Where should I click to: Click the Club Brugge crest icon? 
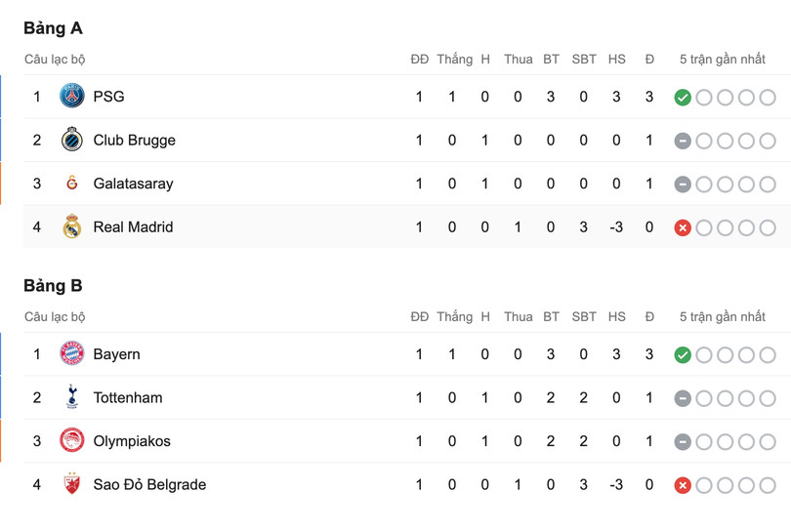pyautogui.click(x=71, y=141)
